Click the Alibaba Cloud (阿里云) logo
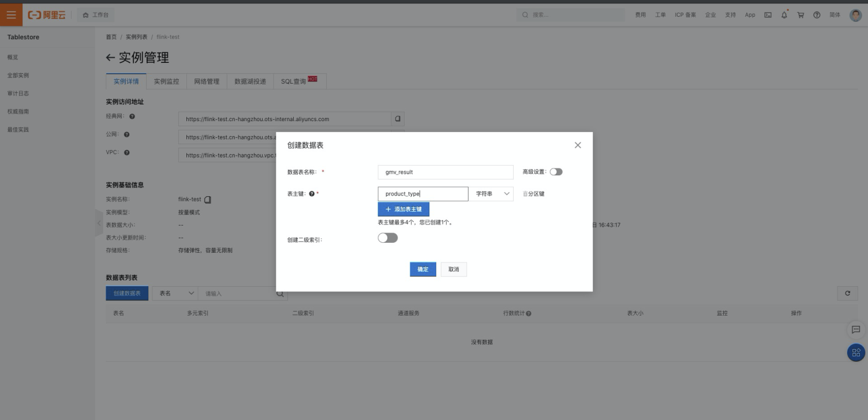Screen dimensions: 868x420 pos(47,15)
